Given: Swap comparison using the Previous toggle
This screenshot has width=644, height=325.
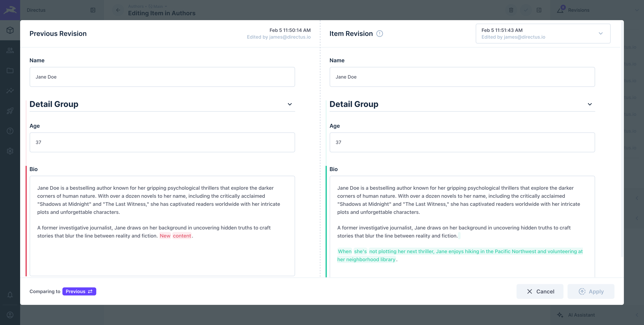Looking at the screenshot, I should 79,291.
